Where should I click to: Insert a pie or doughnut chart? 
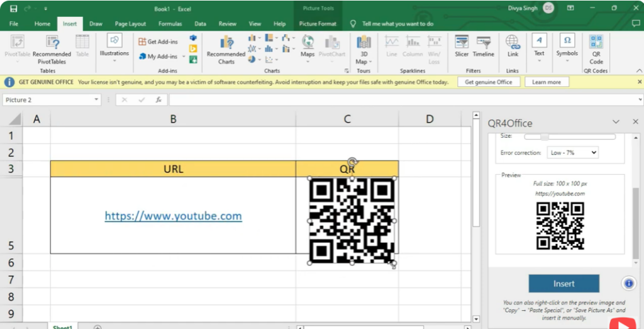click(x=254, y=60)
